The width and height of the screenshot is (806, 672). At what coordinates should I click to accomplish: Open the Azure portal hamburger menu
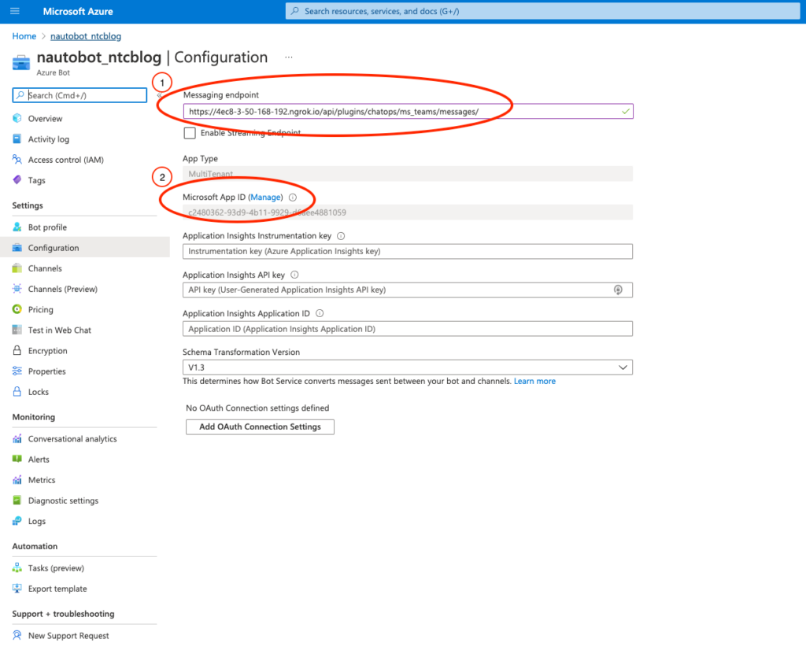click(x=15, y=11)
